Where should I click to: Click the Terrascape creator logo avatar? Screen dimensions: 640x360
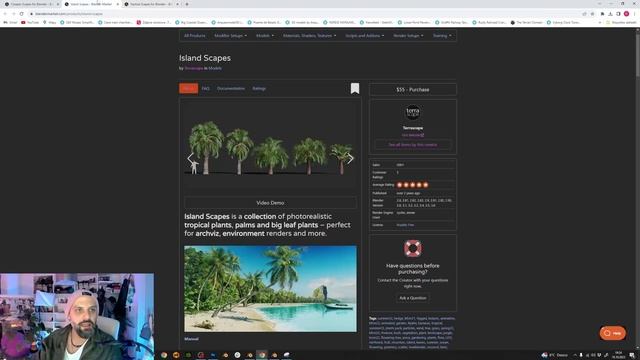click(x=413, y=112)
